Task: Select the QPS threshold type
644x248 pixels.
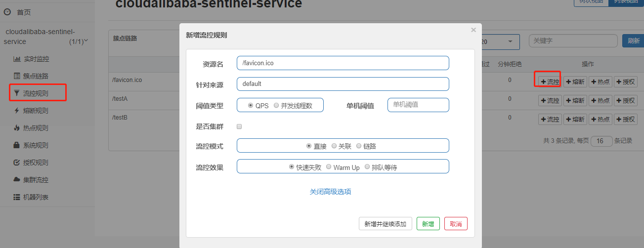Action: (x=251, y=105)
